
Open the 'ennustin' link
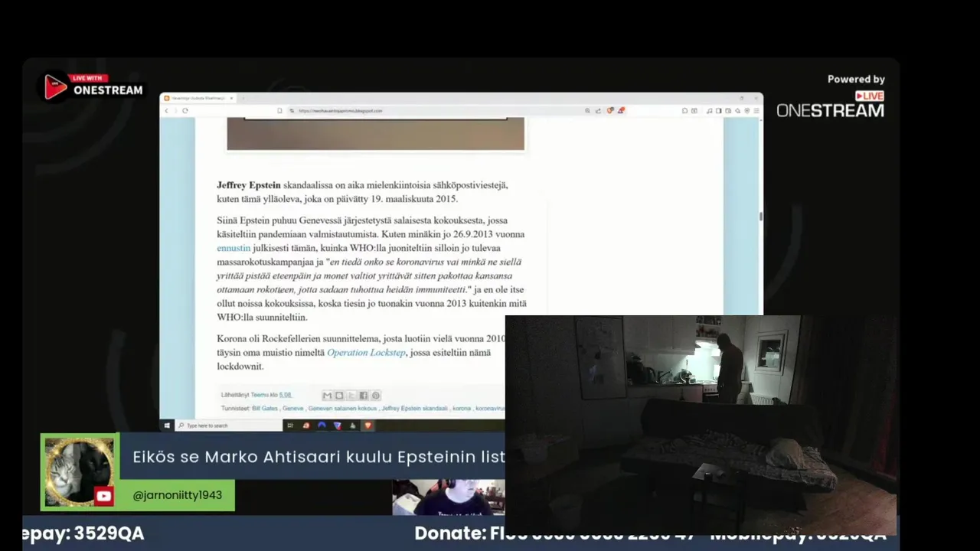pos(234,249)
